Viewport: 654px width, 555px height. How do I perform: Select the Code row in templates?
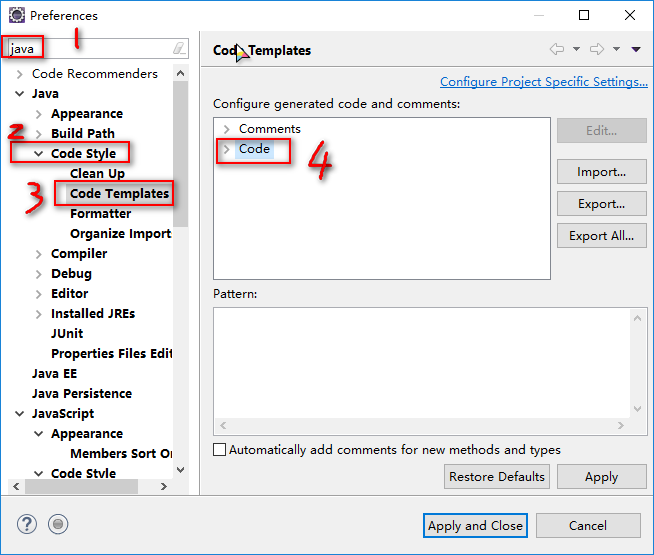254,149
